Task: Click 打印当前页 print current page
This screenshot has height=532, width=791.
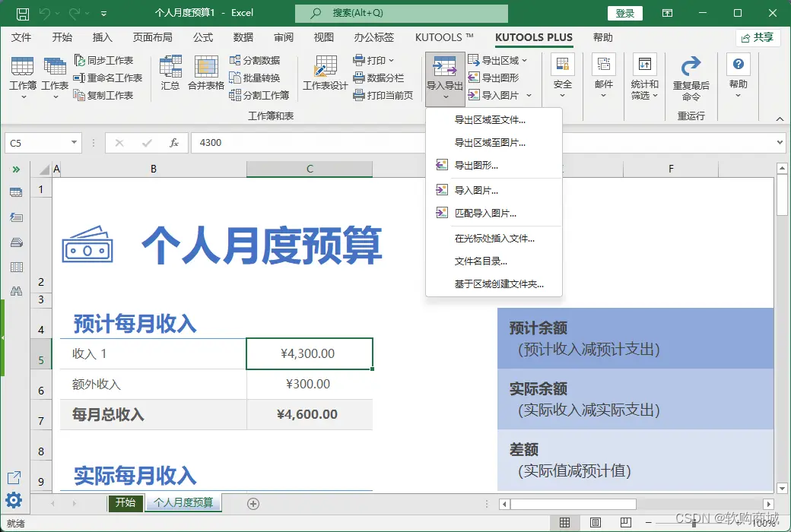Action: click(383, 95)
